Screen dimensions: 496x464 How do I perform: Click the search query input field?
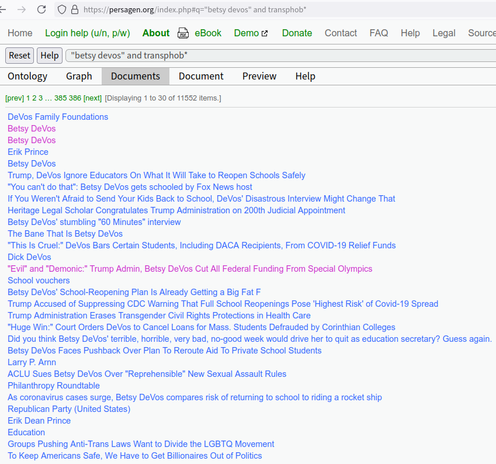281,55
